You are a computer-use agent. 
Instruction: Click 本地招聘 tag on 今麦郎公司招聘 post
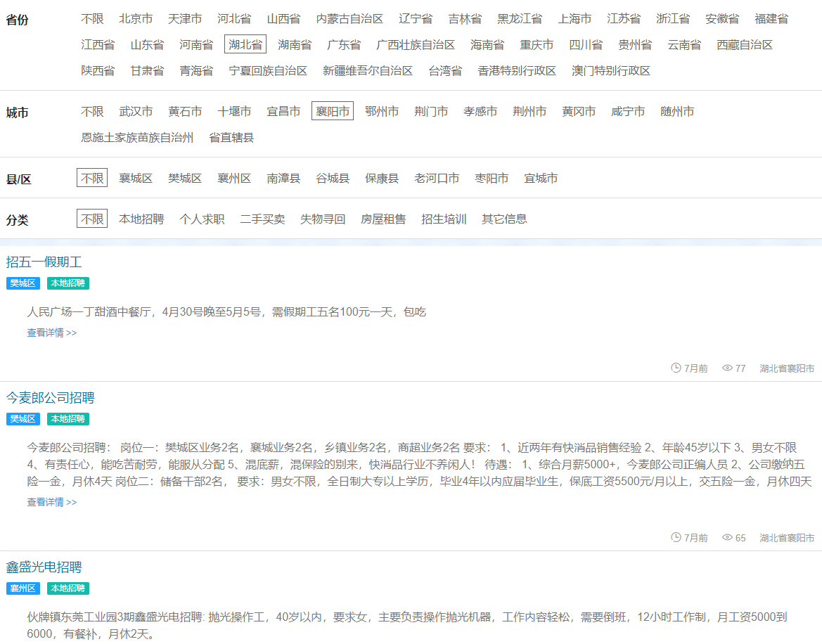tap(68, 419)
